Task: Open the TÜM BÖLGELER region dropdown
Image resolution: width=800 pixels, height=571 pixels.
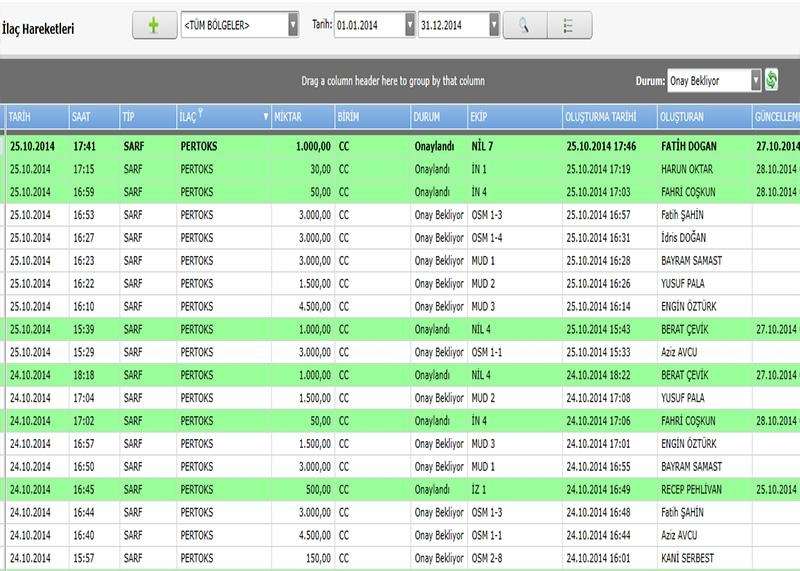Action: pos(293,24)
